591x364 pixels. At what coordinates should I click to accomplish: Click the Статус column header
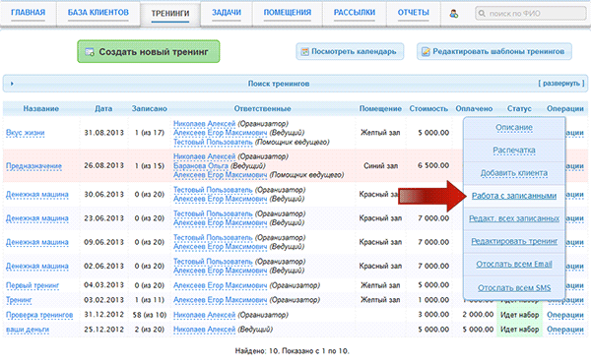[519, 109]
